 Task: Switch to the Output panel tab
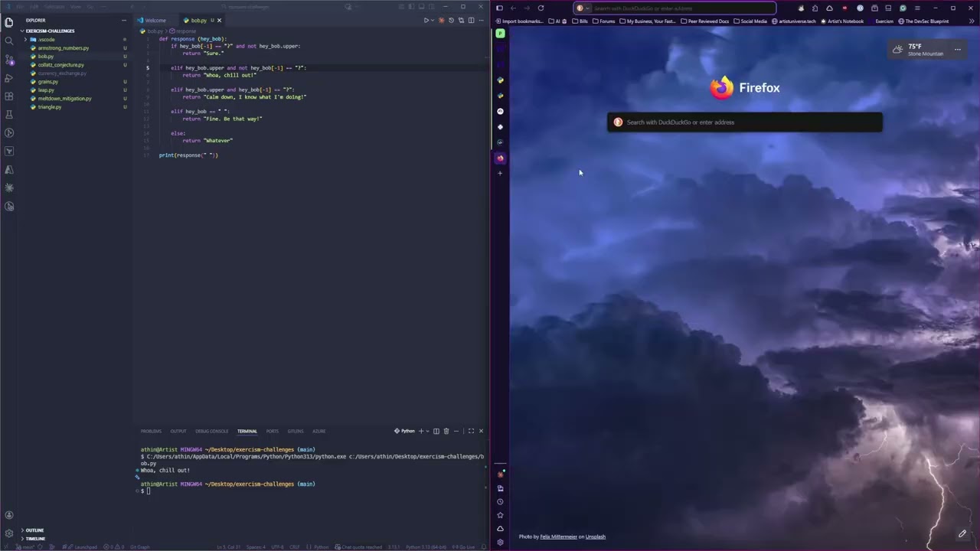(x=178, y=431)
